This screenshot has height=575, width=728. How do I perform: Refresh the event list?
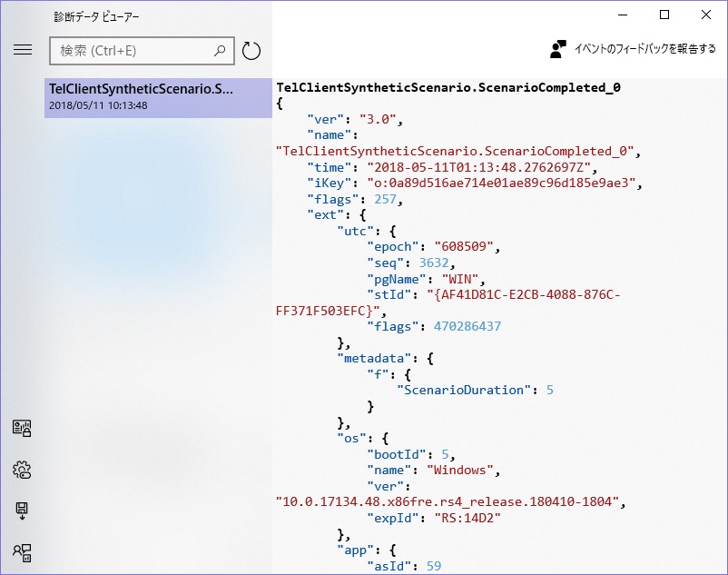pyautogui.click(x=251, y=51)
